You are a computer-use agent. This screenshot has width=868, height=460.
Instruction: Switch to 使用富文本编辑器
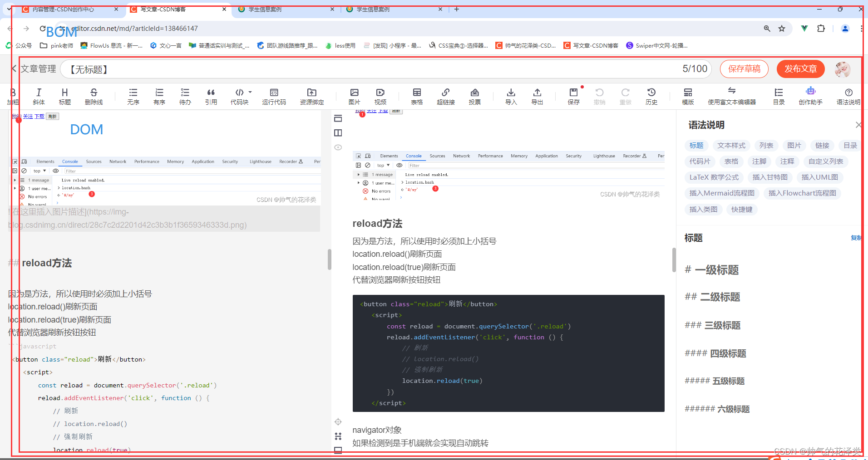point(732,97)
